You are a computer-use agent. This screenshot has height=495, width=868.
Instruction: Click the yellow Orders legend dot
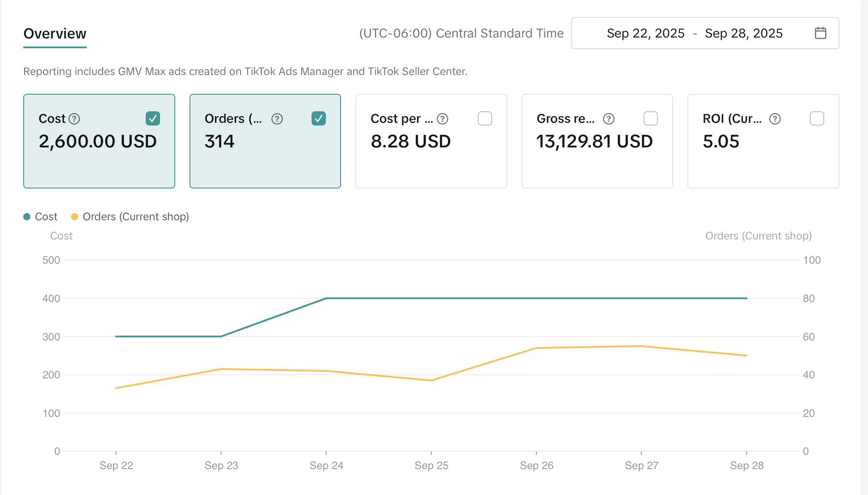pyautogui.click(x=74, y=216)
